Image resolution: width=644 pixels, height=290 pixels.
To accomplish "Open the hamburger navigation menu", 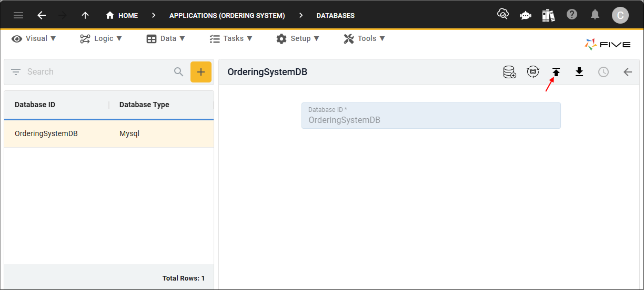I will click(18, 15).
